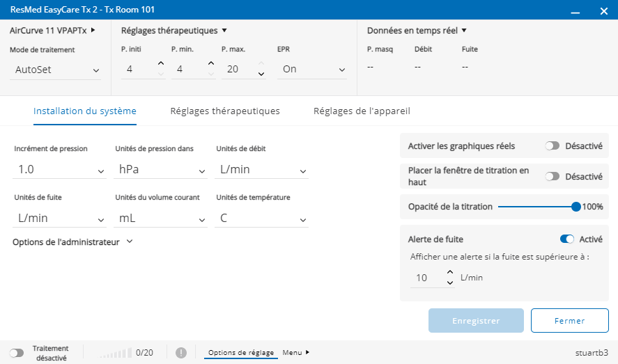Open Unités de fuite dropdown
This screenshot has width=618, height=364.
click(59, 218)
